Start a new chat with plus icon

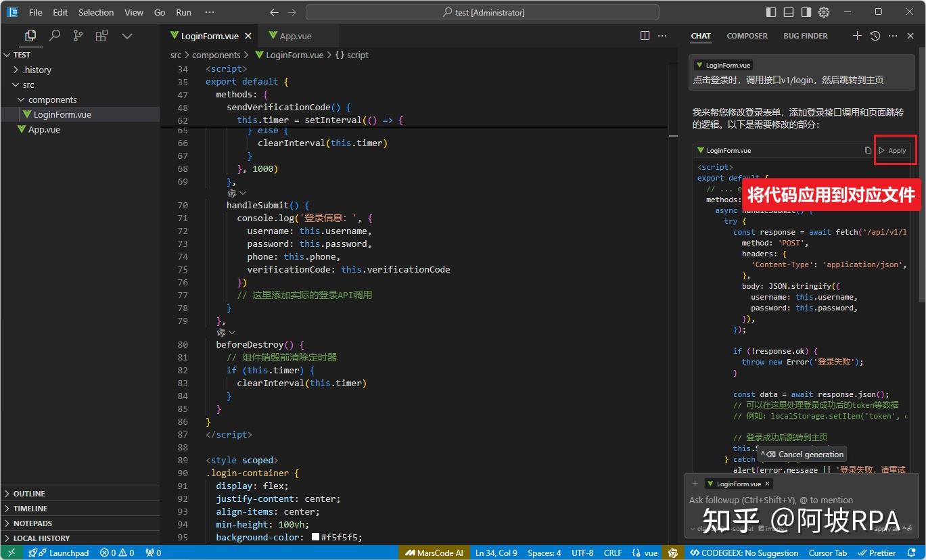coord(857,36)
